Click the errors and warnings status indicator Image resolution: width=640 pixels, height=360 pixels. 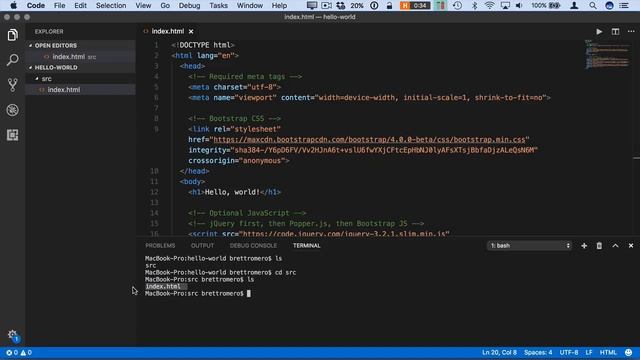[18, 353]
